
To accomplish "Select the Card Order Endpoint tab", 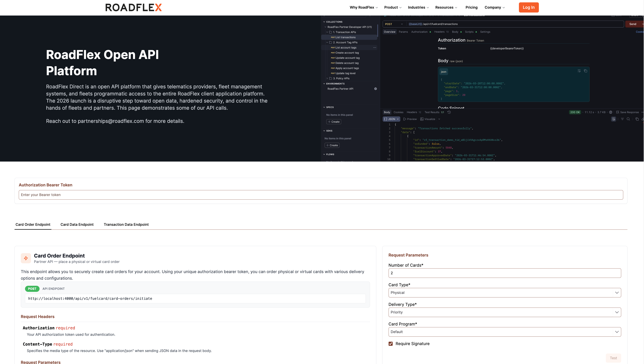I will coord(33,224).
